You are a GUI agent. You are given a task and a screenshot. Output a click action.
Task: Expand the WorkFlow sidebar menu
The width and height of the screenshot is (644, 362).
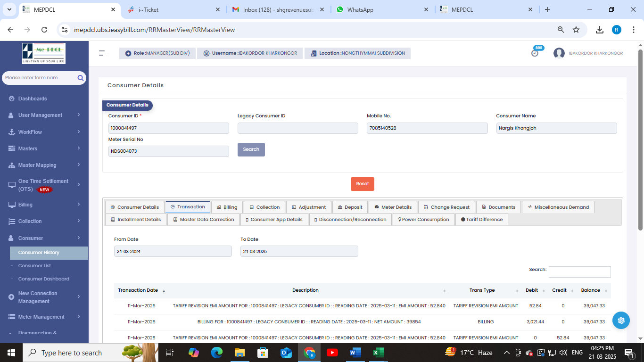tap(44, 132)
